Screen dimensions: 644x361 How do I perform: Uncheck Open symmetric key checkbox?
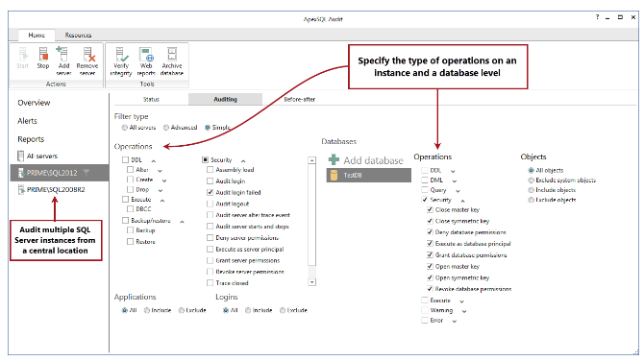click(430, 277)
